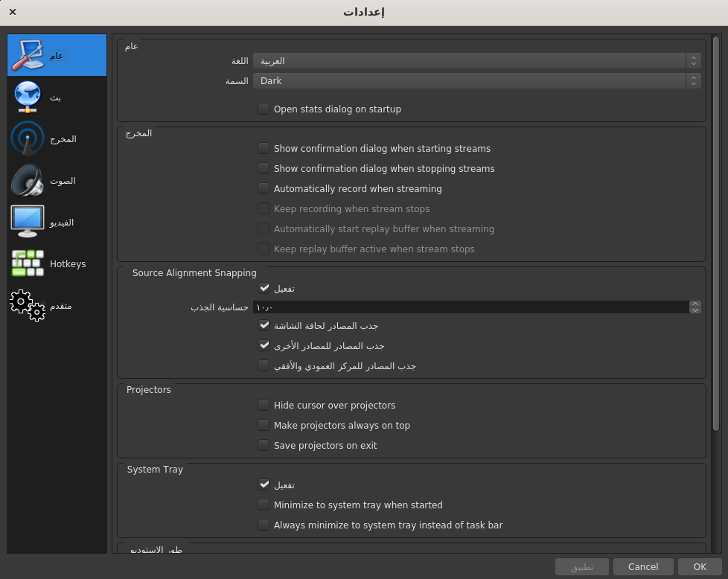Switch to the Hotkeys settings page
The height and width of the screenshot is (579, 728).
[x=57, y=263]
